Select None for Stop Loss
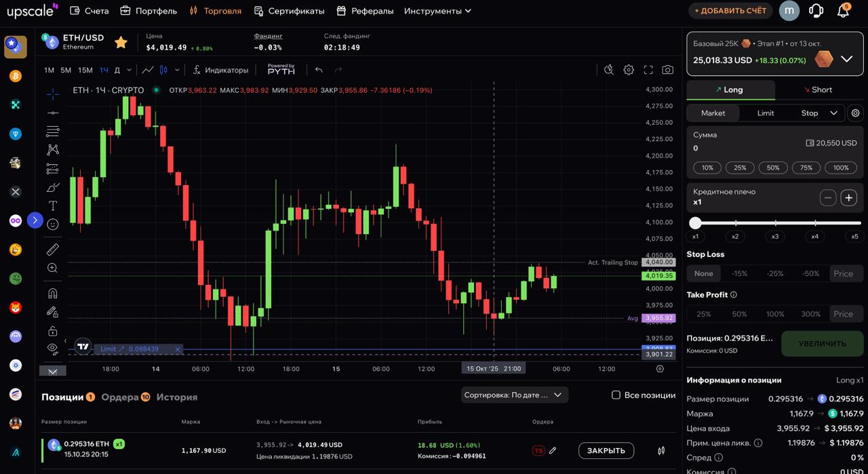 coord(703,273)
